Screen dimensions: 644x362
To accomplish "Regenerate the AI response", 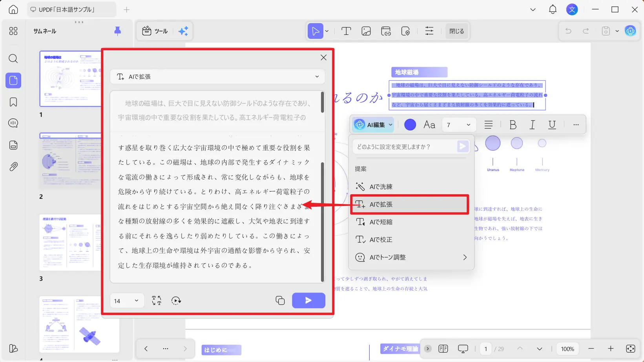I will click(176, 300).
